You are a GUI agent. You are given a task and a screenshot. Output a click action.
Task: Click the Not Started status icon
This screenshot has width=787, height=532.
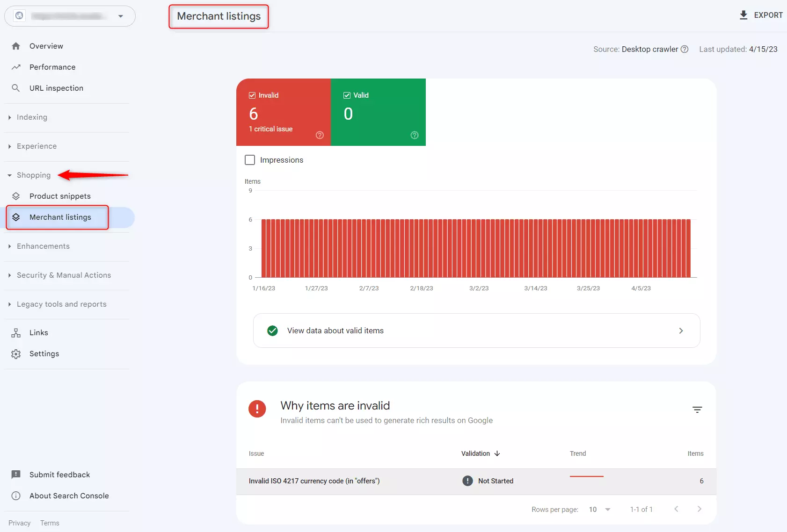467,481
